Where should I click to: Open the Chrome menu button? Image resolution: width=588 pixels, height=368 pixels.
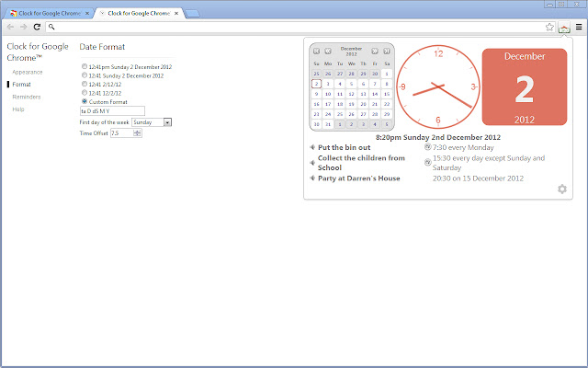tap(579, 27)
